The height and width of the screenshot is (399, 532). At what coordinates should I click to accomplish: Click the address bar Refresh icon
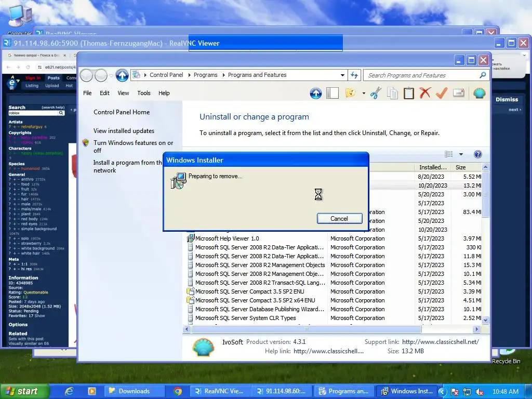point(354,75)
